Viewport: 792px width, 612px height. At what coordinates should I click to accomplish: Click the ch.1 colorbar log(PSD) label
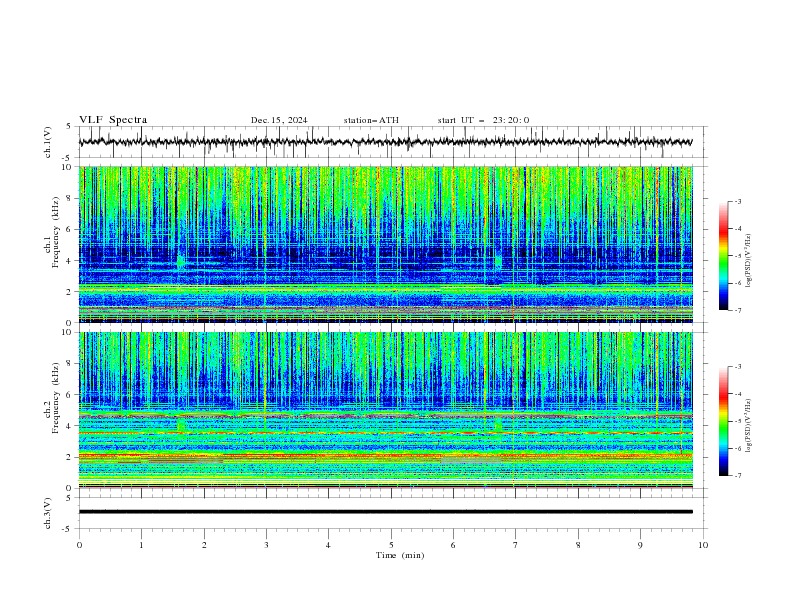pyautogui.click(x=749, y=261)
